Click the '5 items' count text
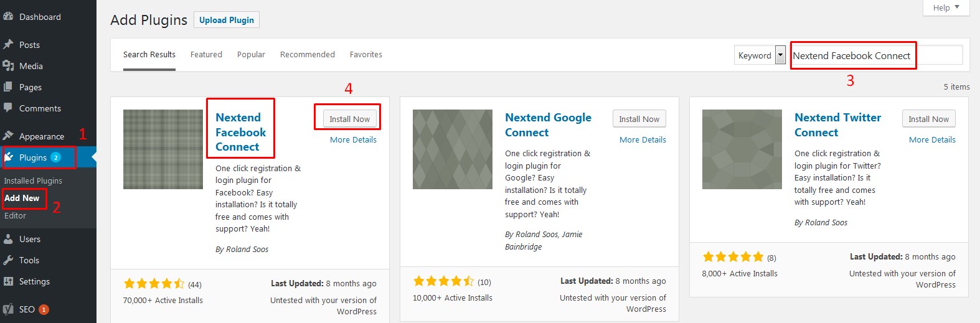980x323 pixels. pos(956,87)
